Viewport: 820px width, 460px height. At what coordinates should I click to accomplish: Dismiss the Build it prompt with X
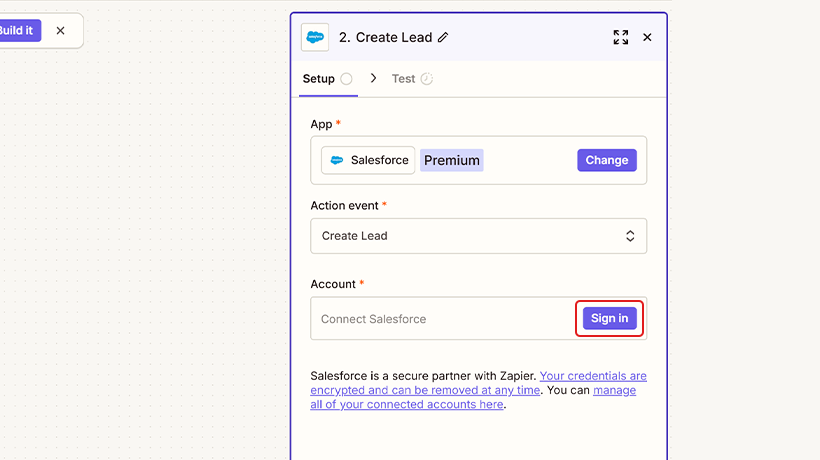point(60,31)
